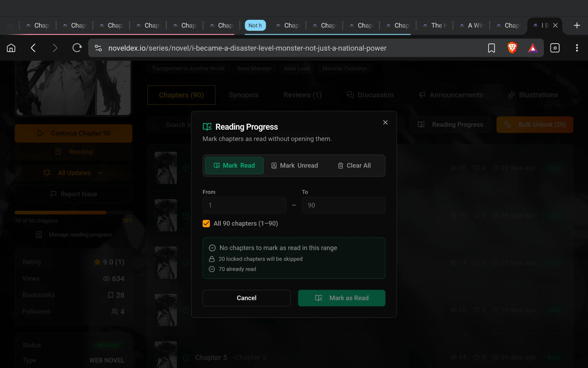588x368 pixels.
Task: Open a new browser tab
Action: pos(577,26)
